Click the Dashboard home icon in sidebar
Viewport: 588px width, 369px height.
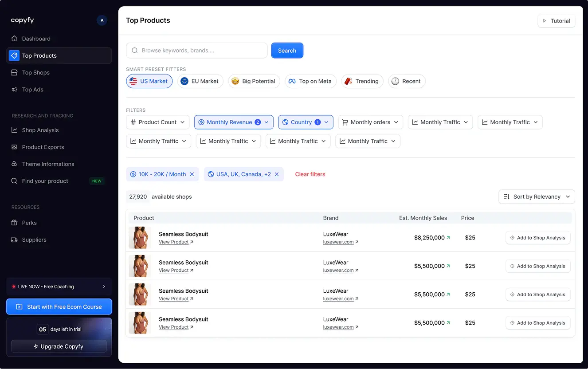[x=14, y=39]
